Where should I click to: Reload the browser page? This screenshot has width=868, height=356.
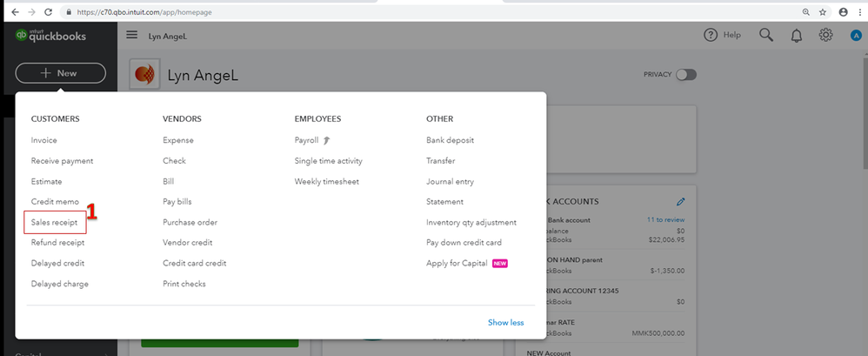tap(48, 11)
